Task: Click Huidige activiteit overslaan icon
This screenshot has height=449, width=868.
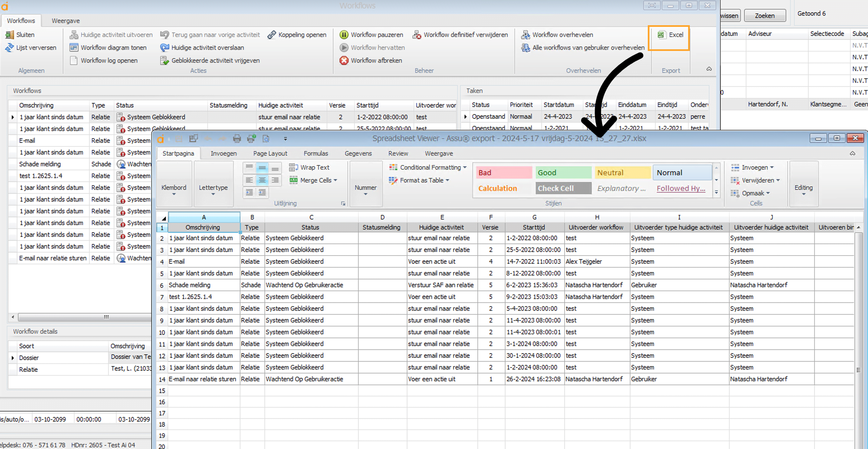Action: (164, 48)
